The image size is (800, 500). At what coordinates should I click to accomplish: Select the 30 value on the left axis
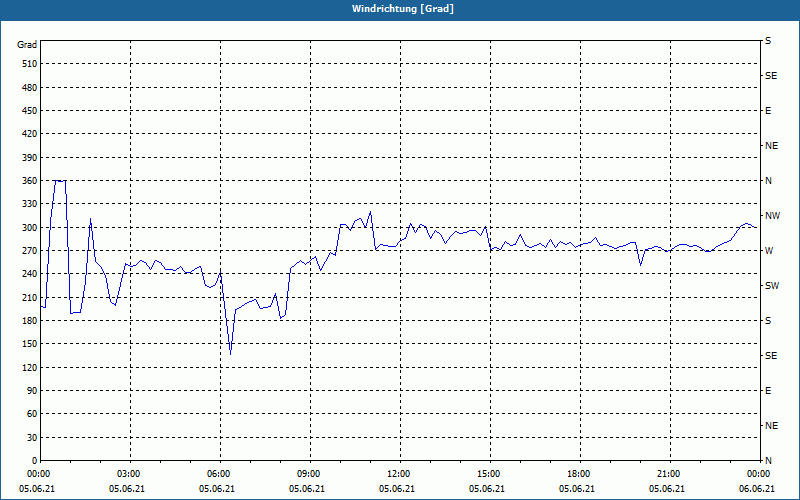coord(32,437)
